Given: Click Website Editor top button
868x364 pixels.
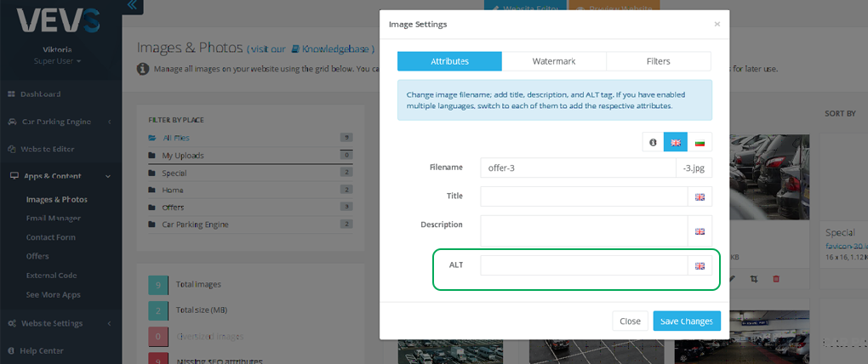Looking at the screenshot, I should click(525, 6).
